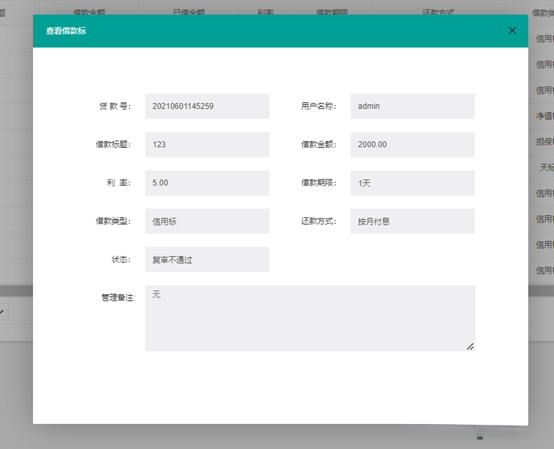Click the textarea resize handle icon
554x449 pixels.
pyautogui.click(x=470, y=347)
